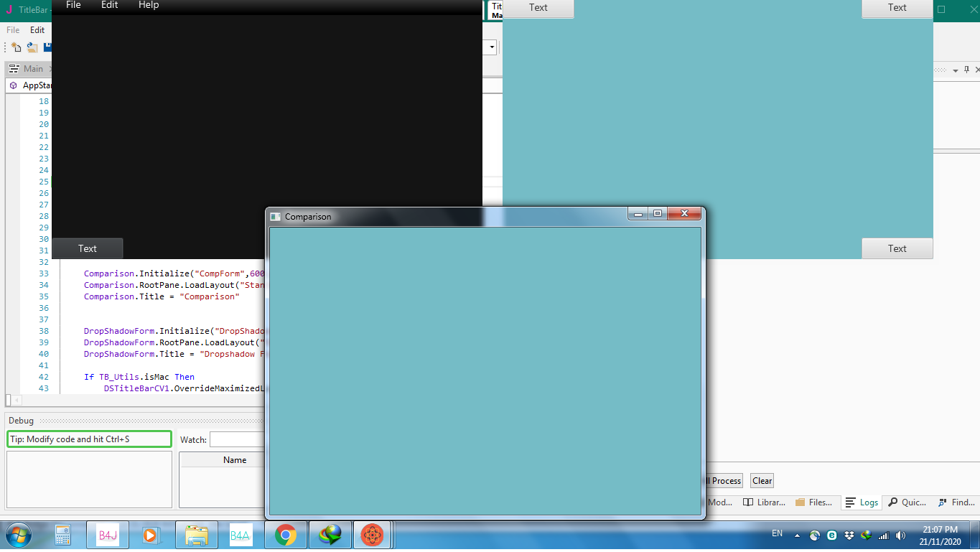Screen dimensions: 980x552
Task: Click the ESET icon in the system tray
Action: [832, 535]
